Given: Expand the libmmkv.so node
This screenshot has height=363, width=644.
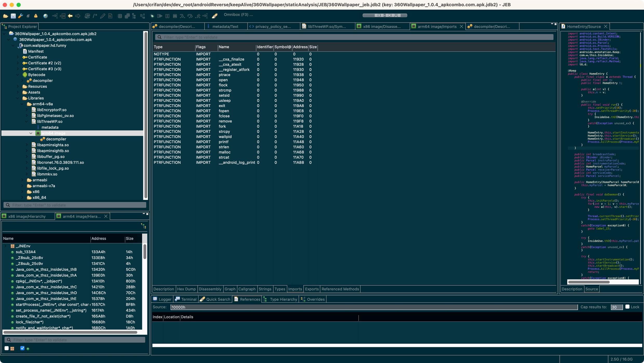Looking at the screenshot, I should click(26, 174).
